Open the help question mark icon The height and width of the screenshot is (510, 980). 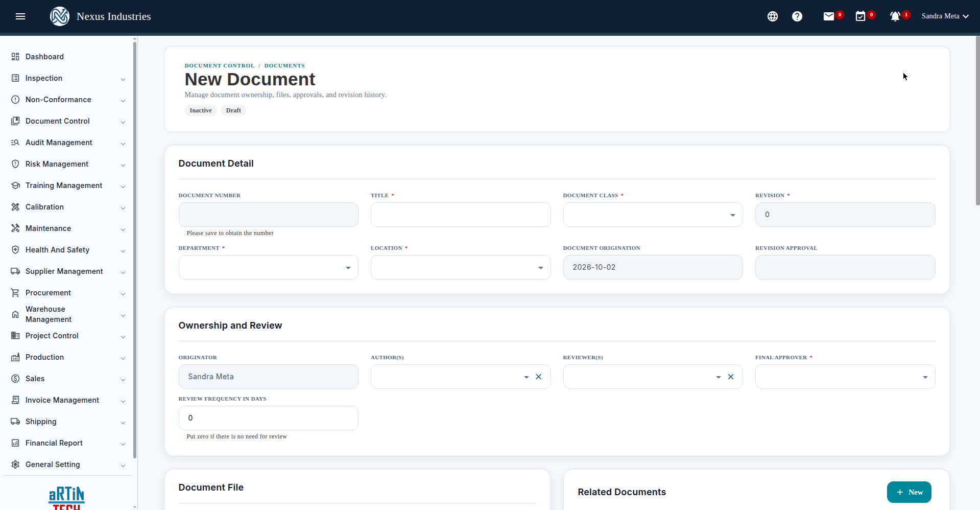[797, 16]
